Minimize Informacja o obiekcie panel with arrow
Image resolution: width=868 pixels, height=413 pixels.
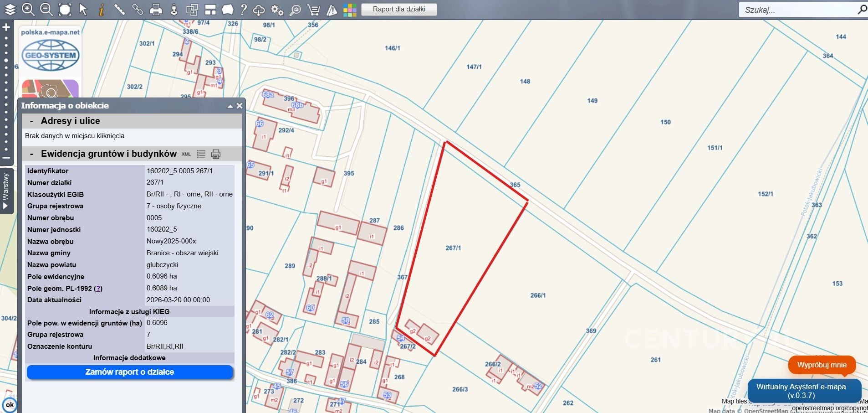pos(230,106)
